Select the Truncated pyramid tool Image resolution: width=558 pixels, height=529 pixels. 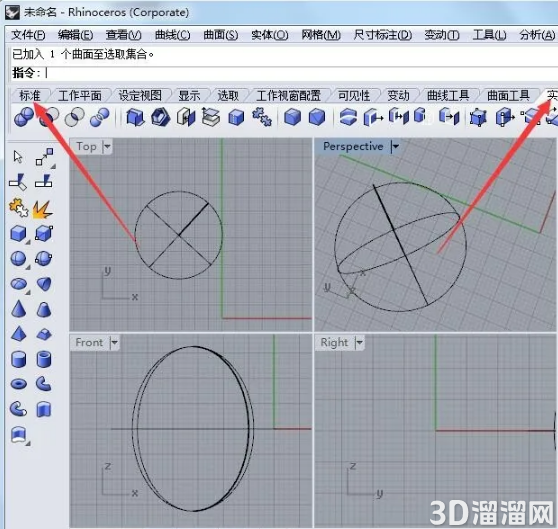[x=44, y=334]
